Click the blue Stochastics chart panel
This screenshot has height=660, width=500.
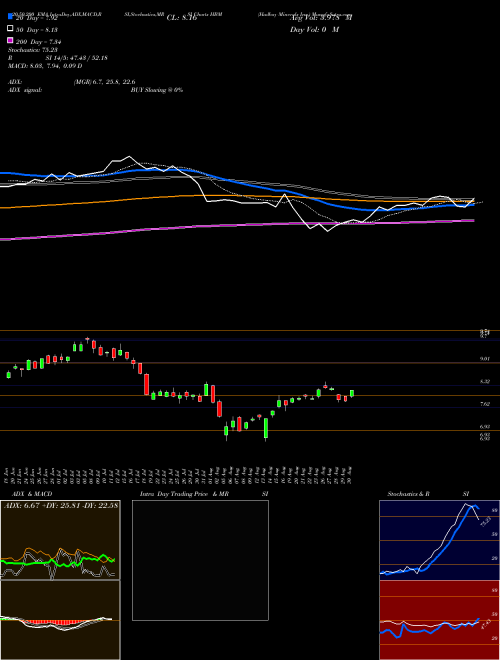pos(439,540)
